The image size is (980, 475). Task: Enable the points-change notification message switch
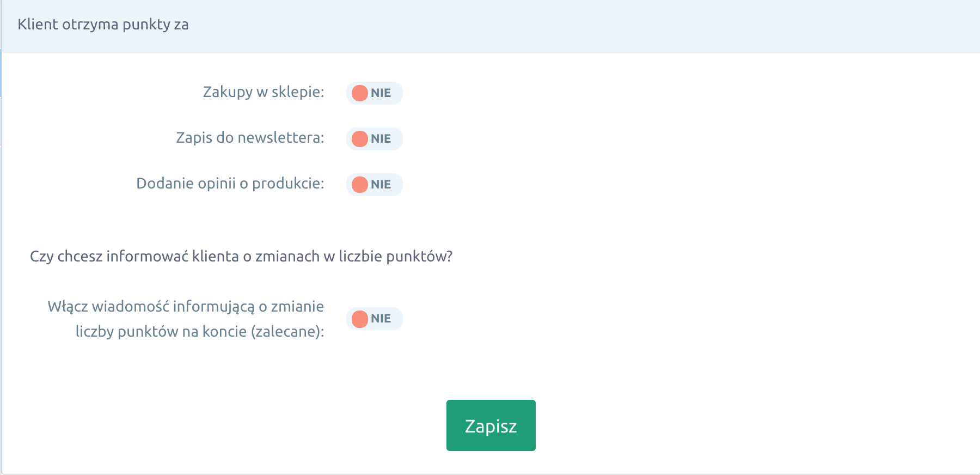pyautogui.click(x=375, y=319)
